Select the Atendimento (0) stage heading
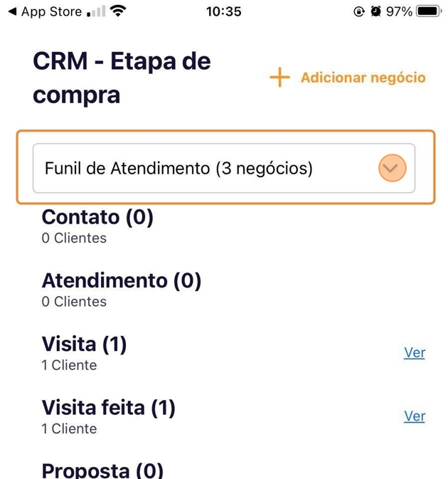 pyautogui.click(x=122, y=280)
